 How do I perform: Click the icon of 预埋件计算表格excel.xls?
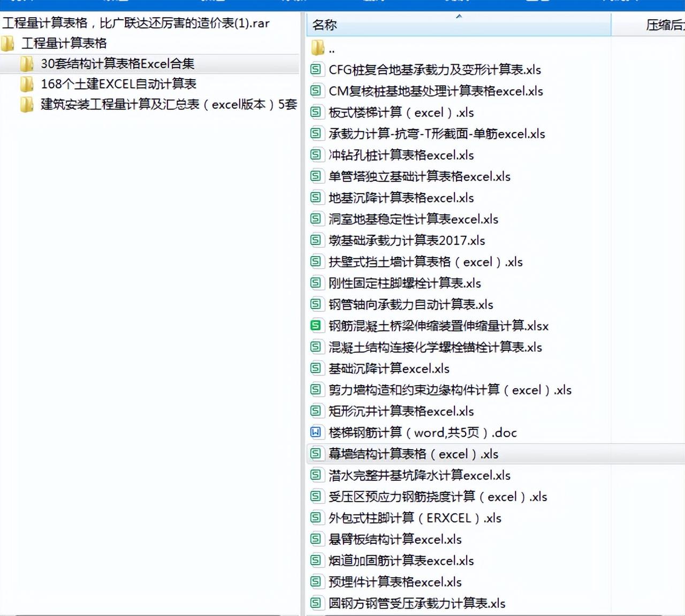point(316,582)
